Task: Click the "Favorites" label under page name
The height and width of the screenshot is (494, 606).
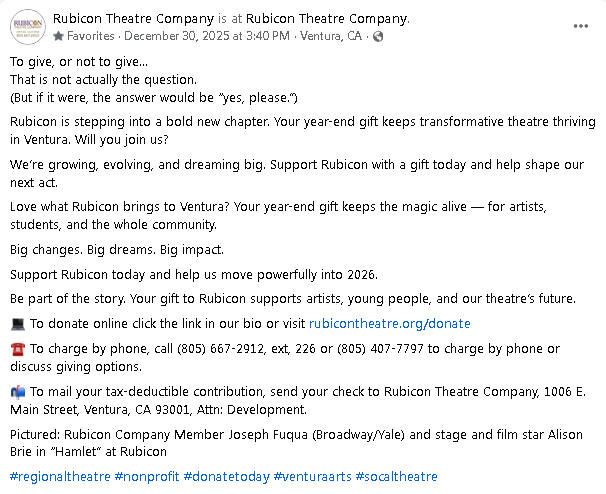Action: (91, 36)
